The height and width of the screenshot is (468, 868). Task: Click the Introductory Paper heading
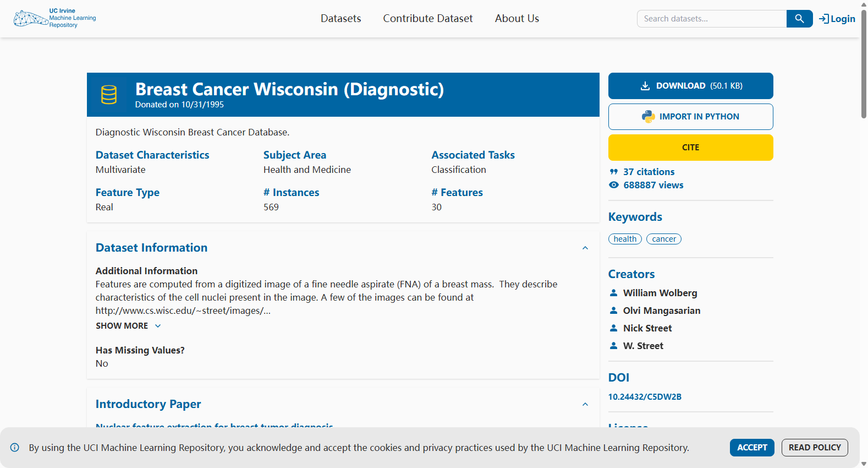tap(149, 404)
